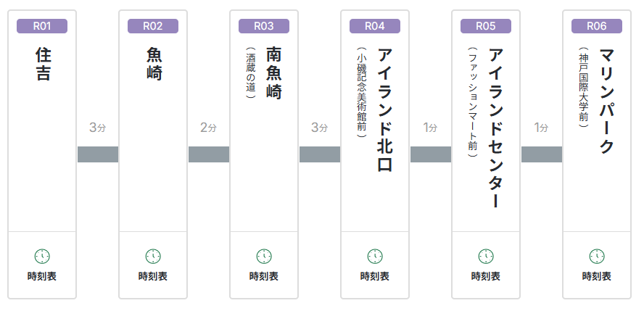Open 時刻表 link for アイランド北口
644x311 pixels.
[375, 276]
